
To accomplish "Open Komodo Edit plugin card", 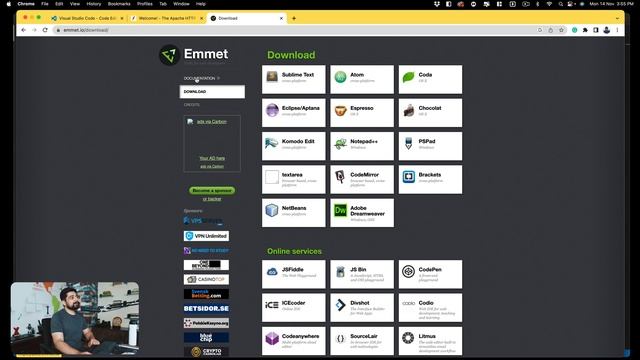I will tap(294, 146).
